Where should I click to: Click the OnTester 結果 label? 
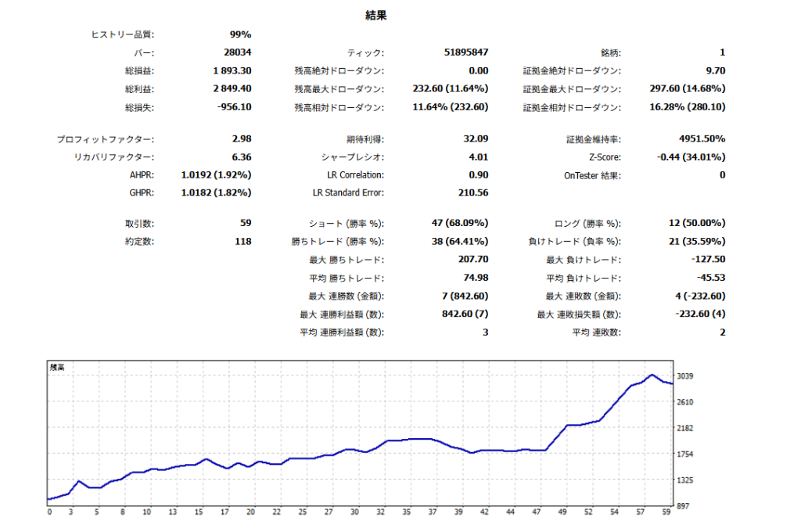point(592,175)
